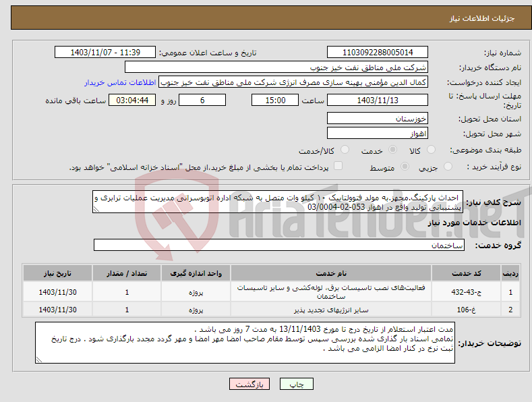Click the اطلاعات خدمات مورد نیاز heading

[474, 223]
